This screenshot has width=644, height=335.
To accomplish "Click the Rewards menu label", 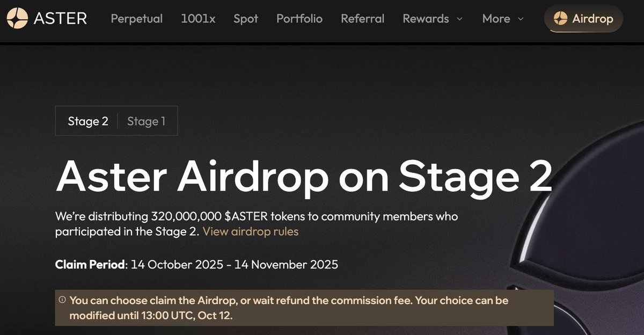I will pos(427,19).
